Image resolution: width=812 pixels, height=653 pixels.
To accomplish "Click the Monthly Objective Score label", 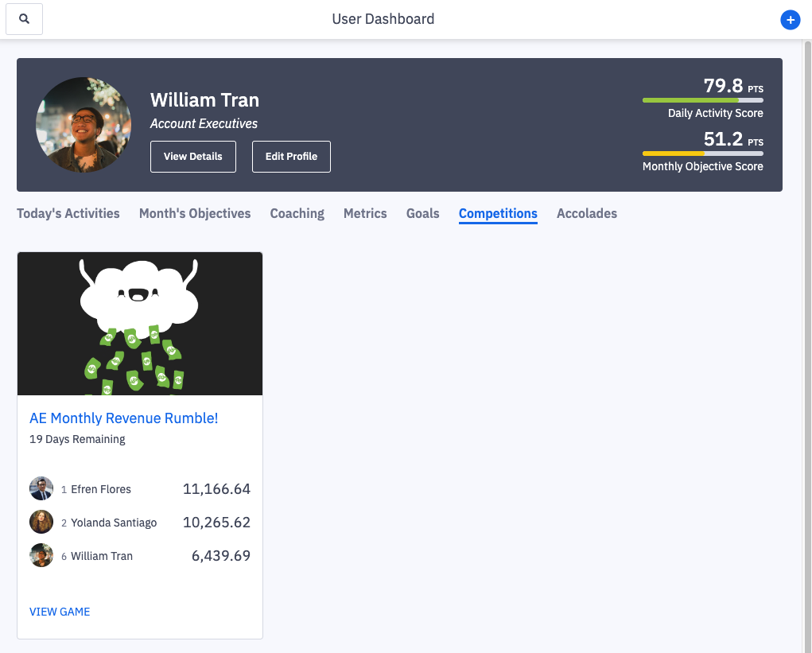I will pos(703,167).
